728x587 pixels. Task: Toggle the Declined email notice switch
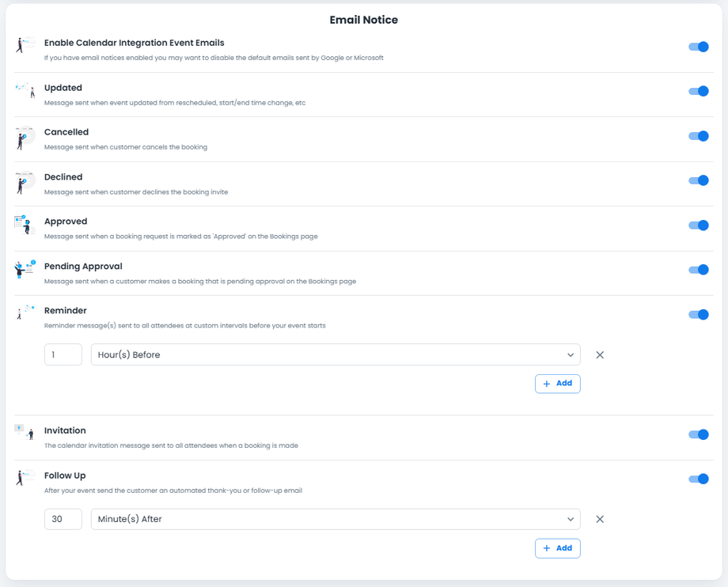698,180
